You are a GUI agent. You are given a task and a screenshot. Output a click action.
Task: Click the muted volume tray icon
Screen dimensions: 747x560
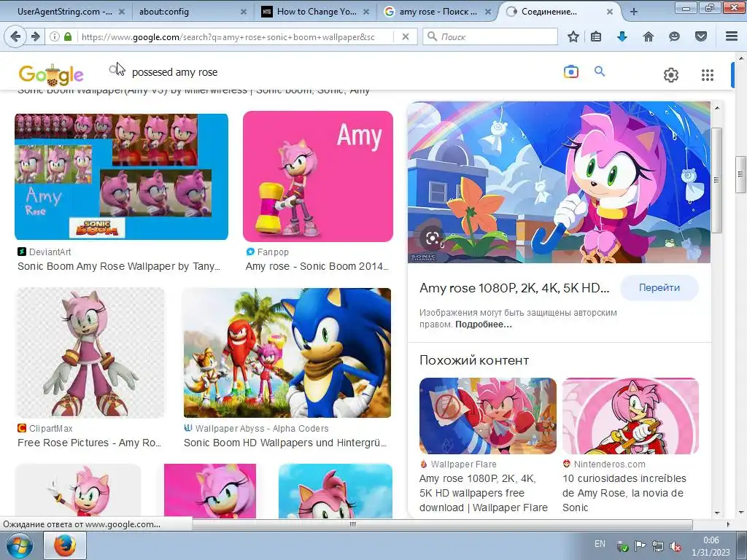tap(675, 546)
